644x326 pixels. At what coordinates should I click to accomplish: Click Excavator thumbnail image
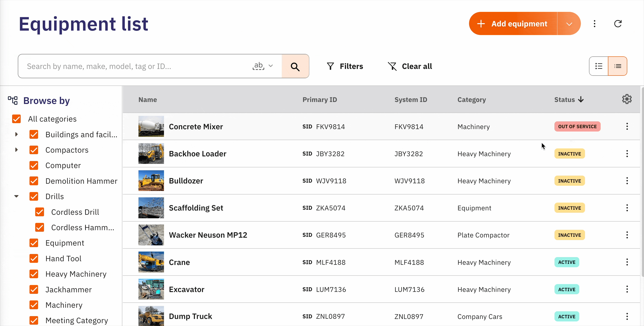151,289
